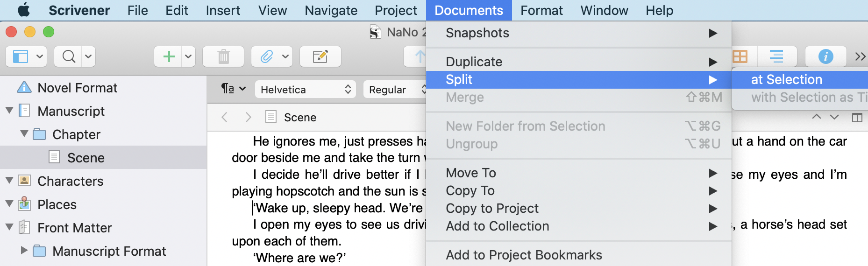Click the Apple menu icon
Screen dimensions: 868x266
(x=23, y=10)
